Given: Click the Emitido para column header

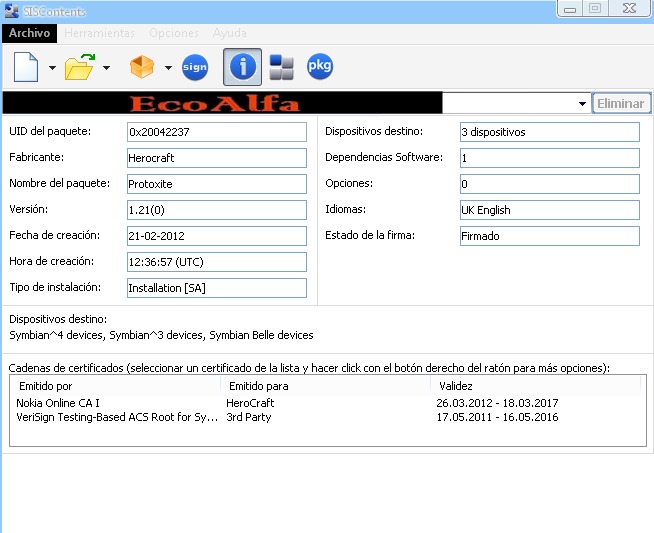Looking at the screenshot, I should tap(326, 386).
